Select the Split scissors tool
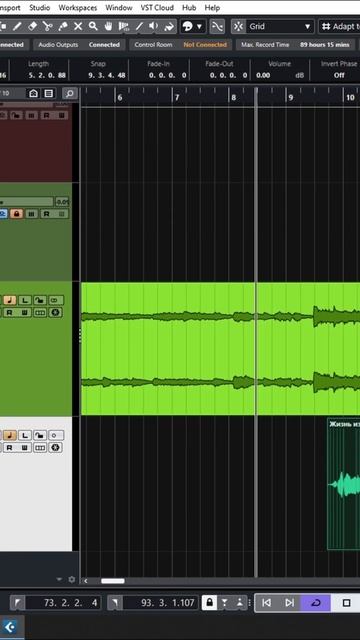Viewport: 360px width, 640px height. pyautogui.click(x=47, y=27)
